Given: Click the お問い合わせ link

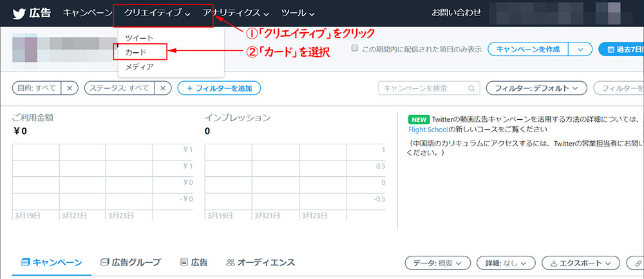Looking at the screenshot, I should coord(456,13).
